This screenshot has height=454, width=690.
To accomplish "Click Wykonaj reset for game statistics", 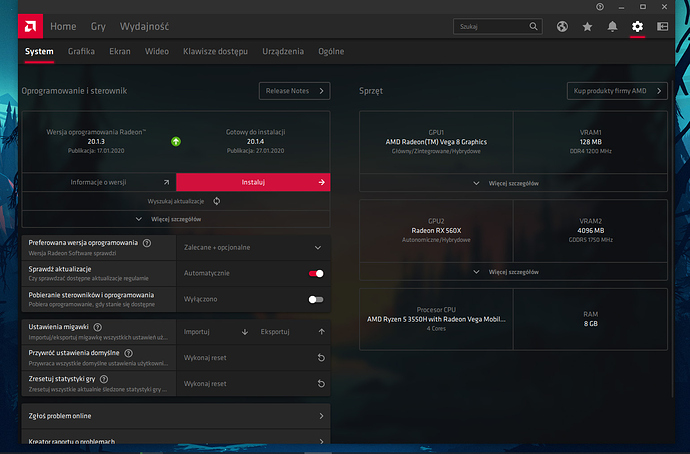I will pos(253,384).
